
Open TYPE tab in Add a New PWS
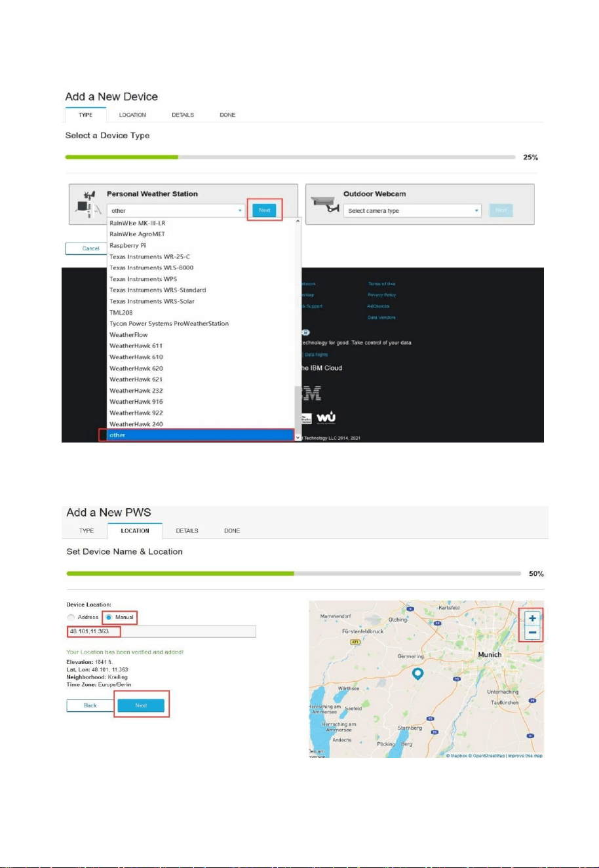[87, 530]
